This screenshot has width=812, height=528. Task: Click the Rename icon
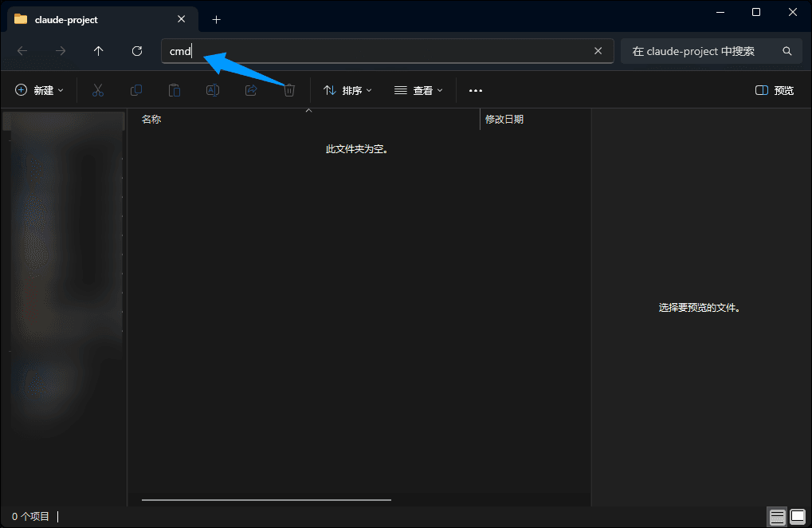click(213, 90)
